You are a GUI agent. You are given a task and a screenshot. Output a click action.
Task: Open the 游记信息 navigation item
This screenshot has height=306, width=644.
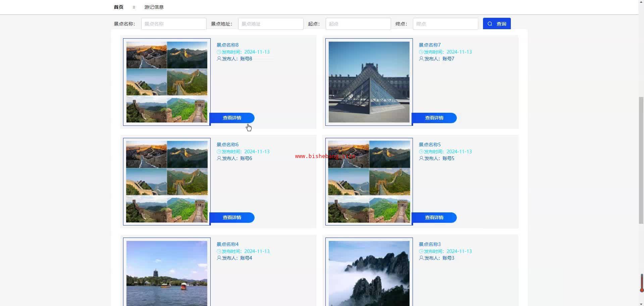154,7
